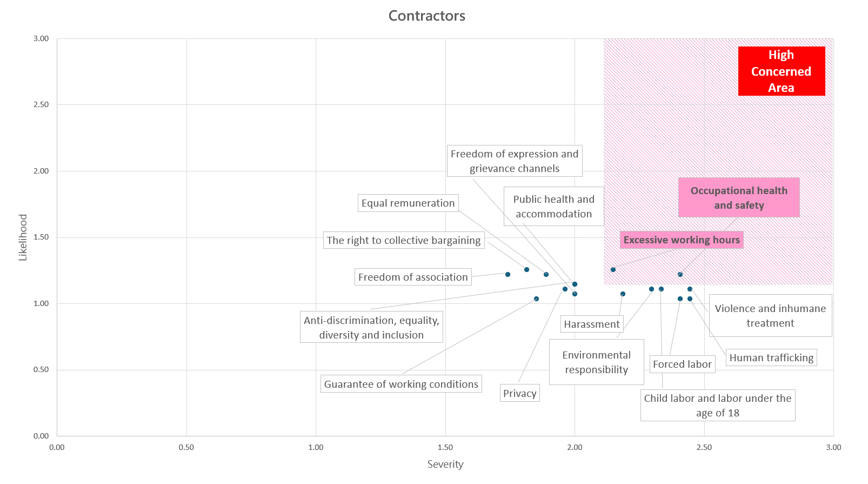Screen dimensions: 868x484
Task: Click the "Occupational health and safety" label
Action: (738, 198)
